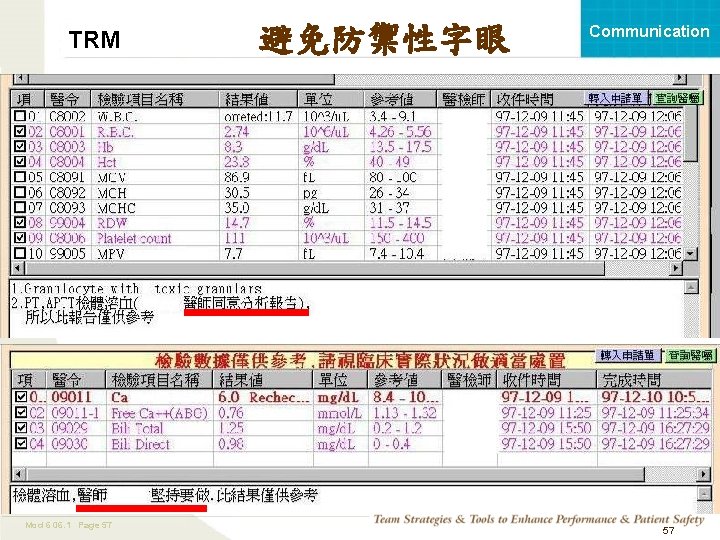The image size is (720, 540).
Task: Click left arrow of lower table horizontal scrollbar
Action: coord(18,474)
